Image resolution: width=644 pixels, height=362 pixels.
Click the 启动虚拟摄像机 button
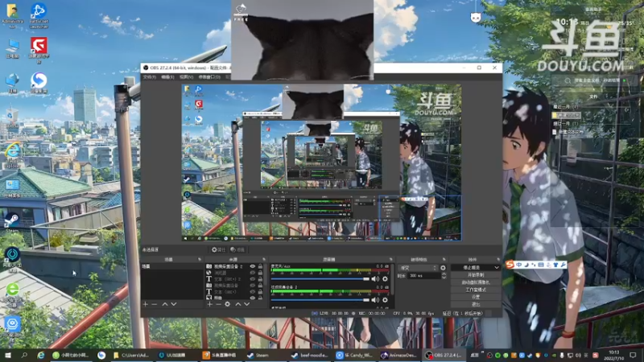(476, 282)
